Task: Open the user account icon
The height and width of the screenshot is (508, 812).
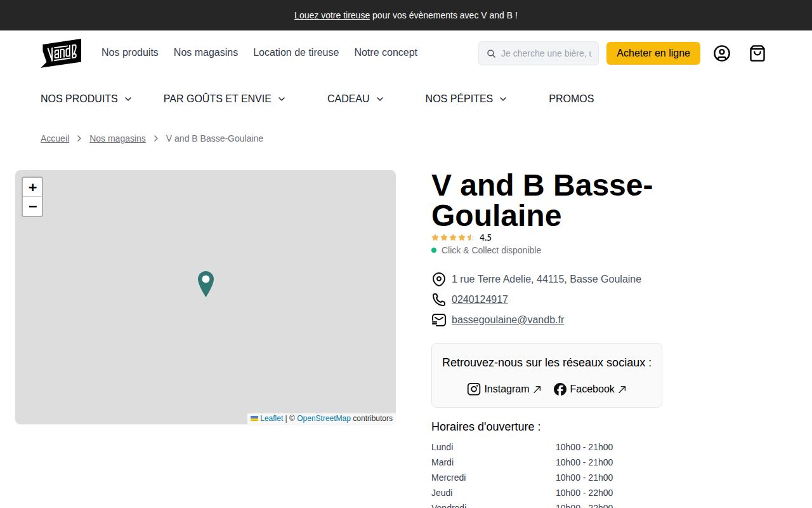Action: (x=722, y=53)
